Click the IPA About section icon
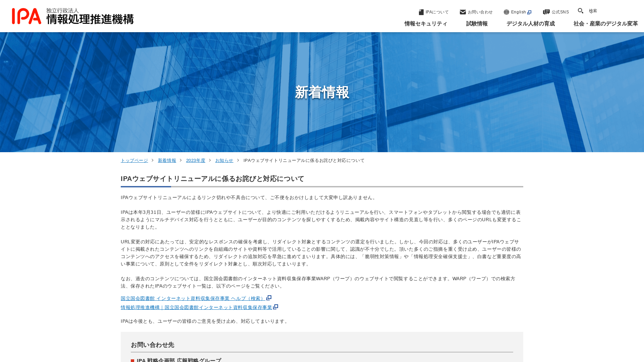 pyautogui.click(x=421, y=12)
